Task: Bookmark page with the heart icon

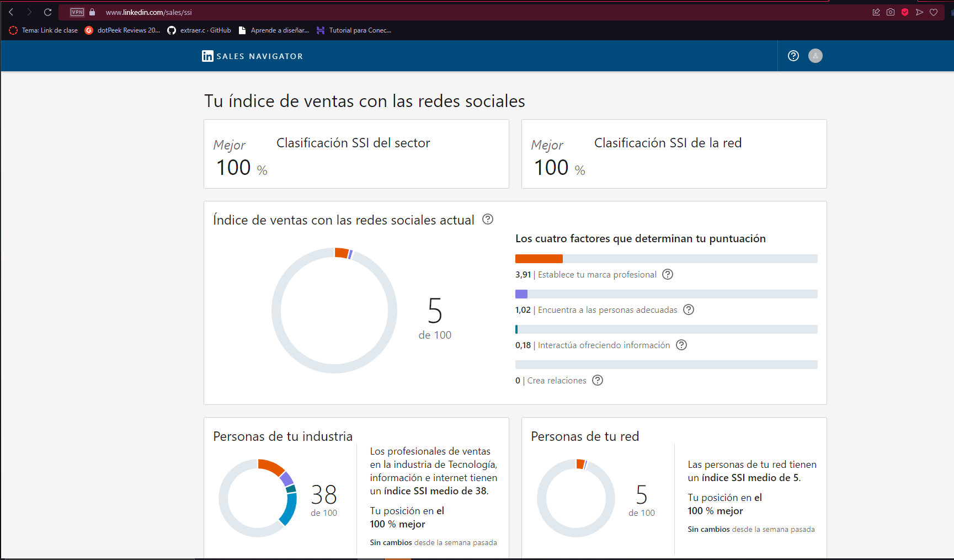Action: [x=934, y=12]
